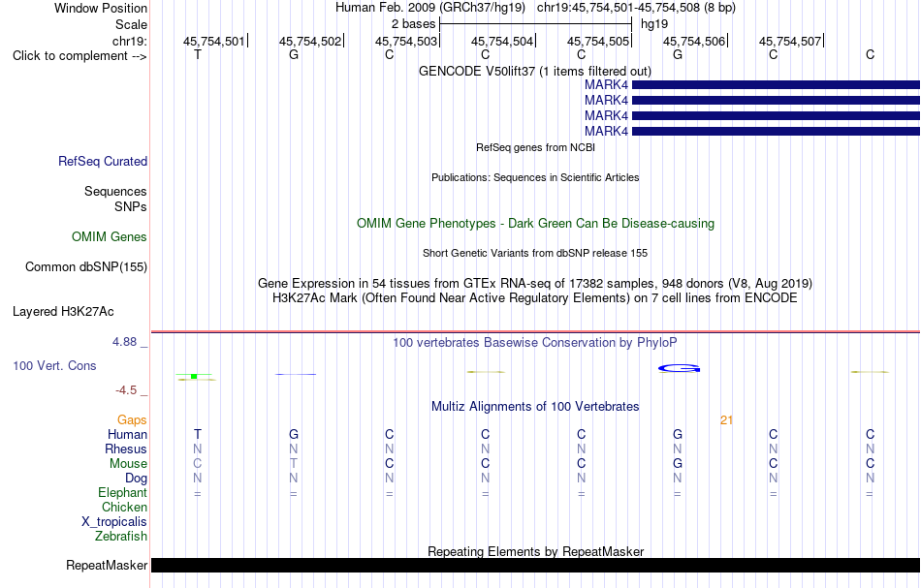The width and height of the screenshot is (921, 588).
Task: Click the Dog species label
Action: (x=136, y=479)
